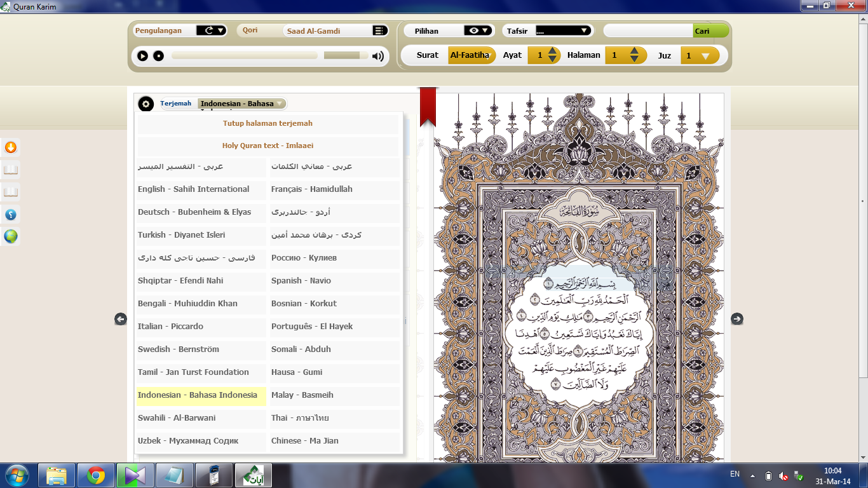Click the Ayat number stepper arrows
The image size is (868, 488).
point(553,55)
